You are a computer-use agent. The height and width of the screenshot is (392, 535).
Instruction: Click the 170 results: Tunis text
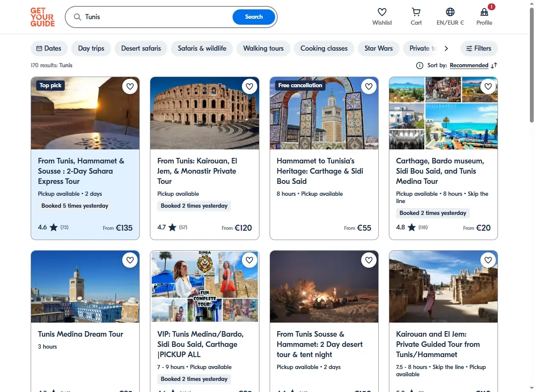click(52, 66)
